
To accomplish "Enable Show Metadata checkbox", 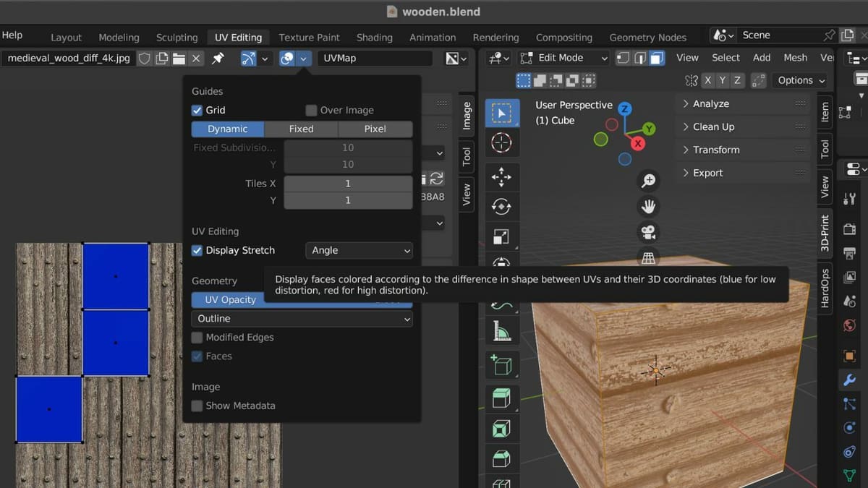I will (197, 406).
